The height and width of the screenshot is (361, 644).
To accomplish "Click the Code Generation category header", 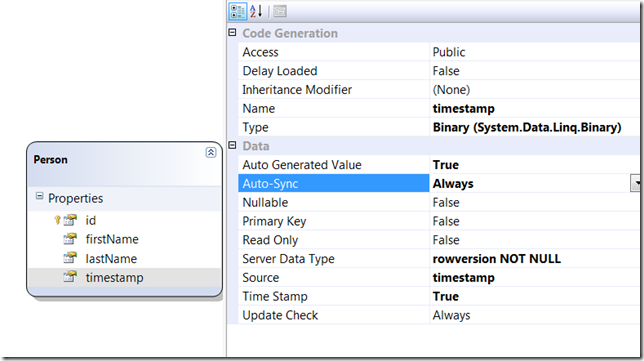I will [x=290, y=33].
